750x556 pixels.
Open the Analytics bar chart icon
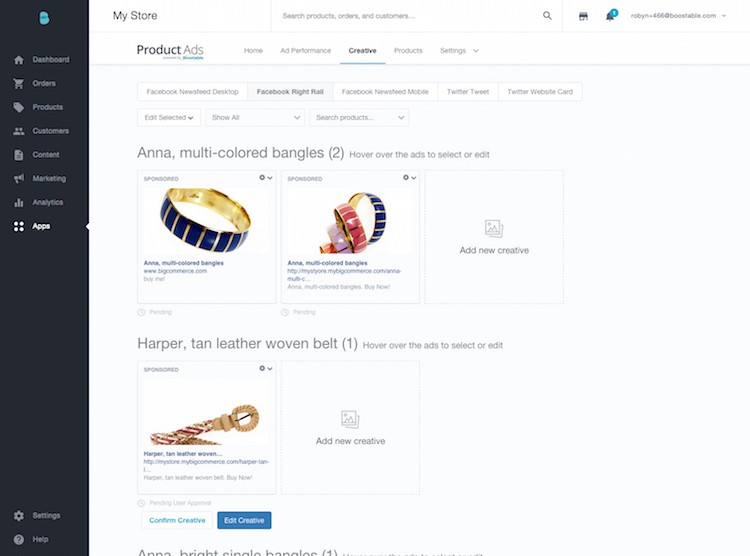[x=19, y=202]
